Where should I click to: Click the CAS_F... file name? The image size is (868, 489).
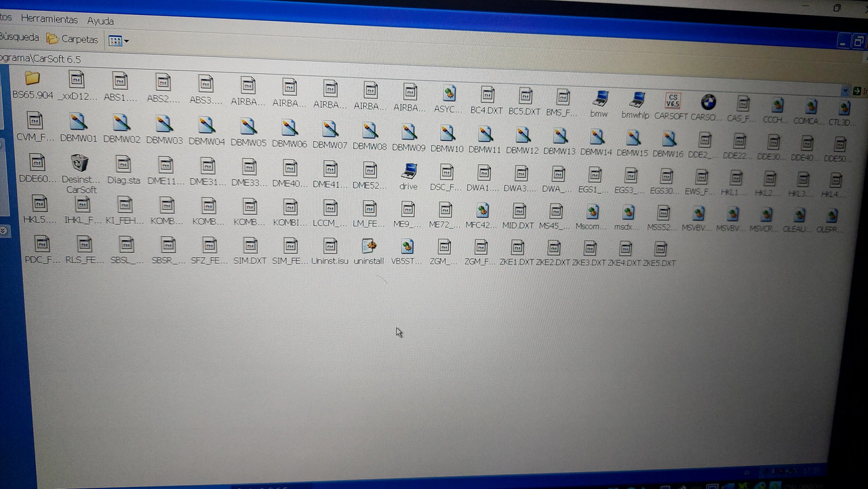click(x=741, y=118)
